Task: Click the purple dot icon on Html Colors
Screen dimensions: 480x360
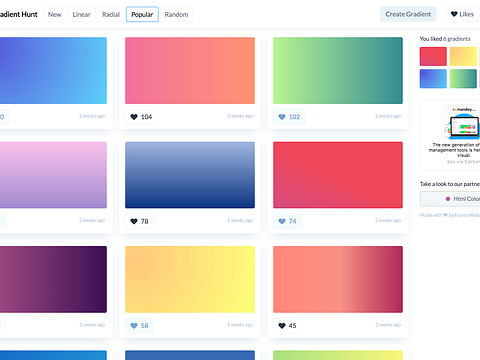Action: point(448,199)
